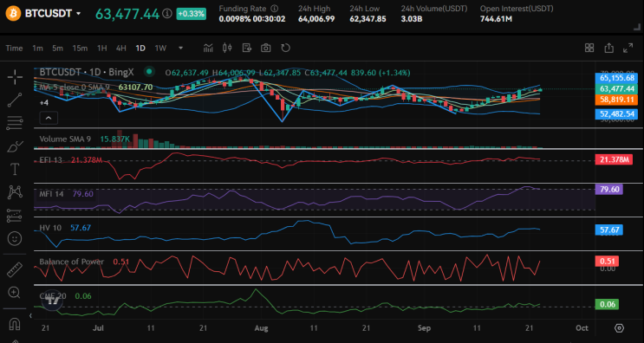The width and height of the screenshot is (644, 343).
Task: Select the 1m timeframe
Action: pos(37,48)
